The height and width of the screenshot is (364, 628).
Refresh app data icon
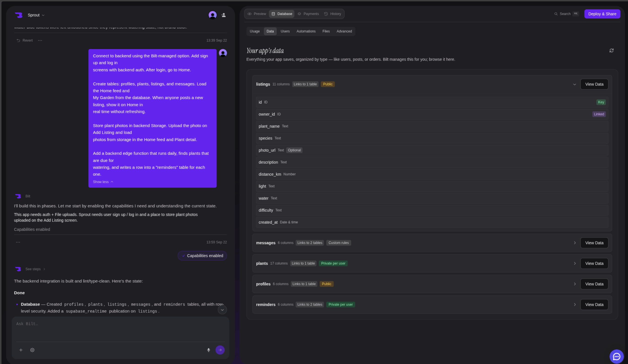[611, 51]
